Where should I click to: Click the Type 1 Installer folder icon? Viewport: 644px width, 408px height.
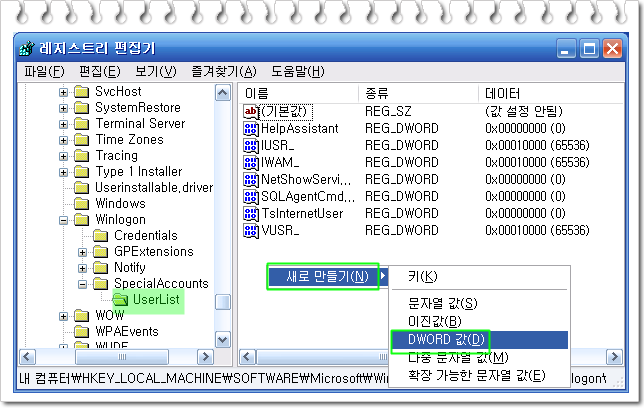[x=81, y=172]
